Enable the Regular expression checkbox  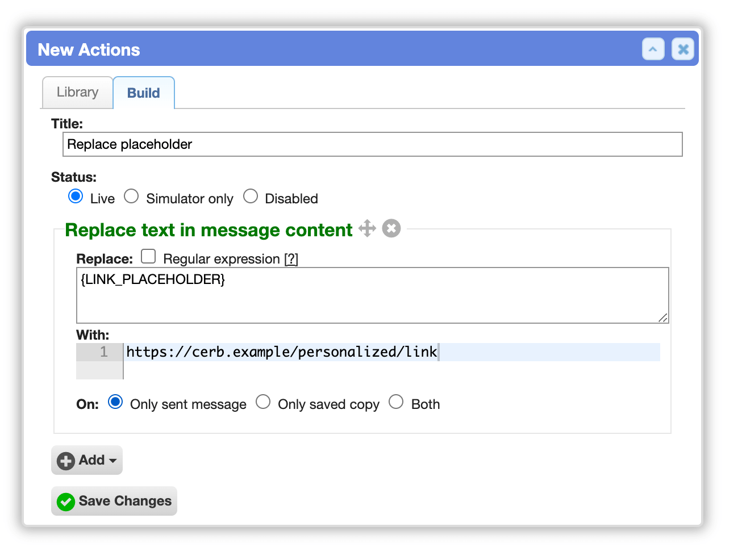click(148, 257)
